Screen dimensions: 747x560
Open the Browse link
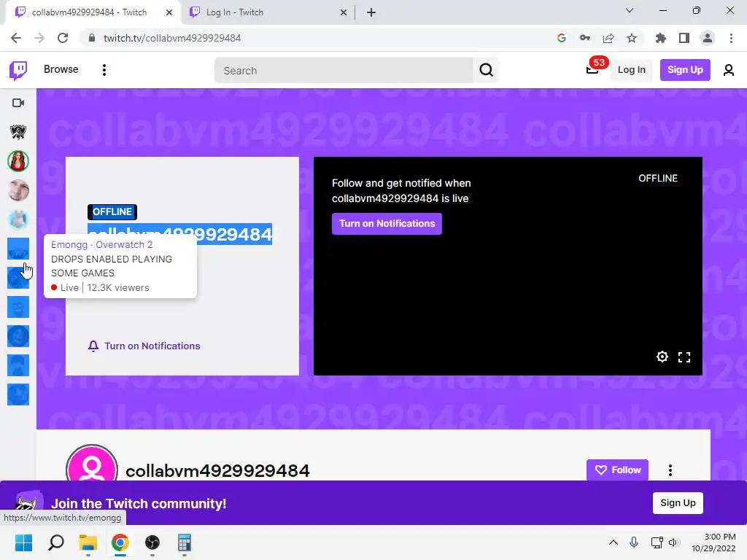tap(61, 69)
